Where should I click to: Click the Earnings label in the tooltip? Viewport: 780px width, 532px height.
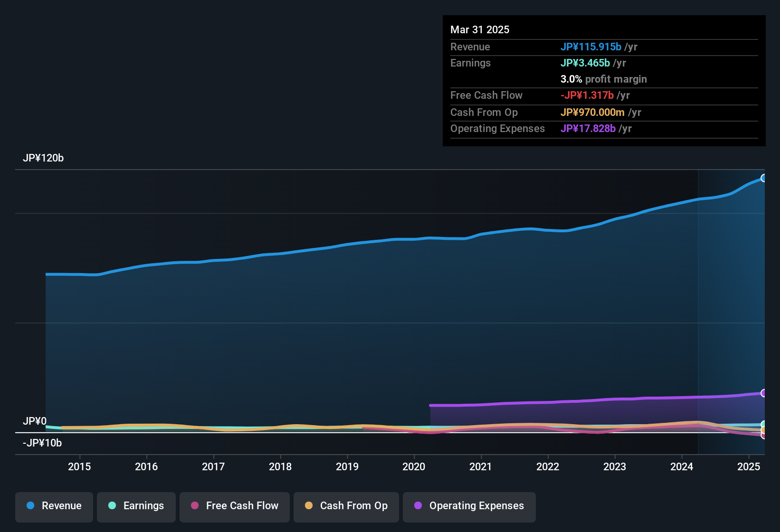coord(470,63)
